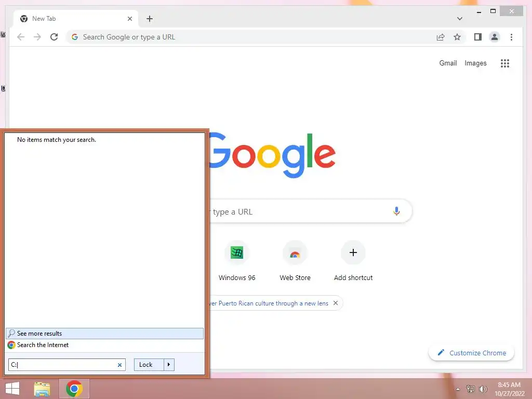Click the Google logo
Image resolution: width=532 pixels, height=399 pixels.
coord(272,155)
